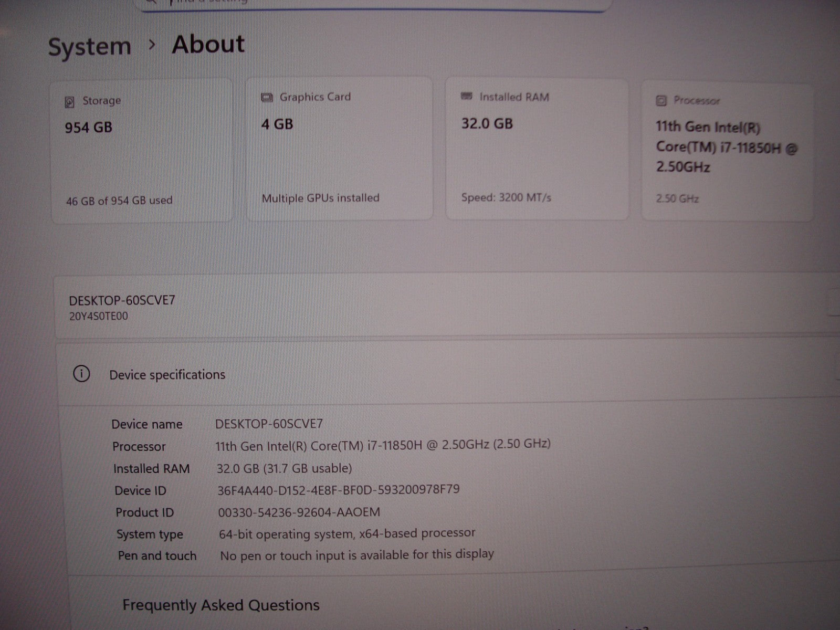Click the 'Multiple GPUs installed' text
The width and height of the screenshot is (840, 630).
point(320,198)
